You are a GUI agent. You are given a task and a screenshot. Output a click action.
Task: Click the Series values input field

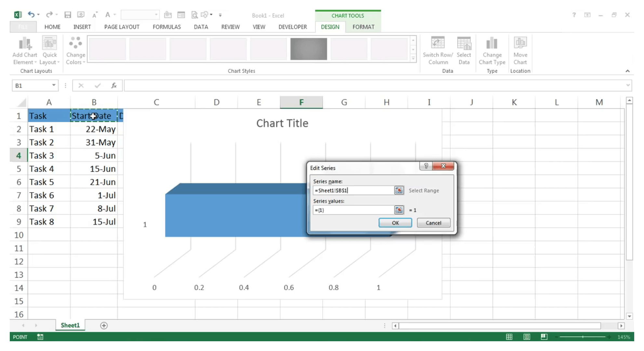pos(352,210)
